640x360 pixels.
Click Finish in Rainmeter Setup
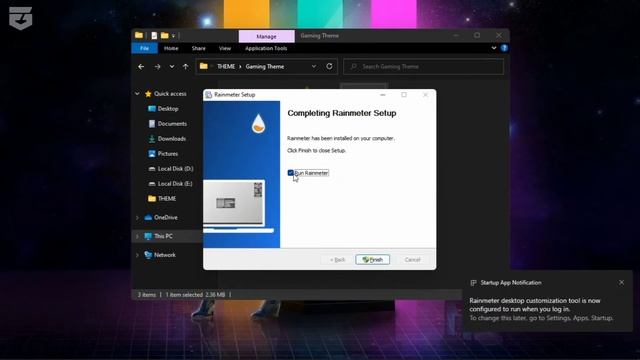[372, 260]
